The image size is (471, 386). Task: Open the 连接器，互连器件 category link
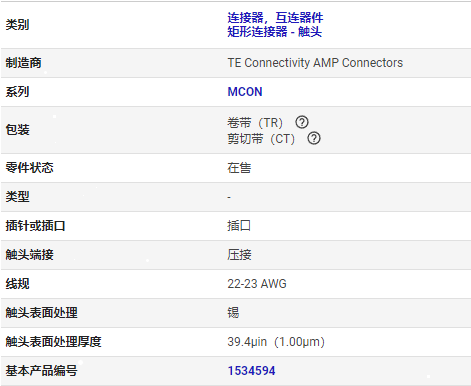275,18
